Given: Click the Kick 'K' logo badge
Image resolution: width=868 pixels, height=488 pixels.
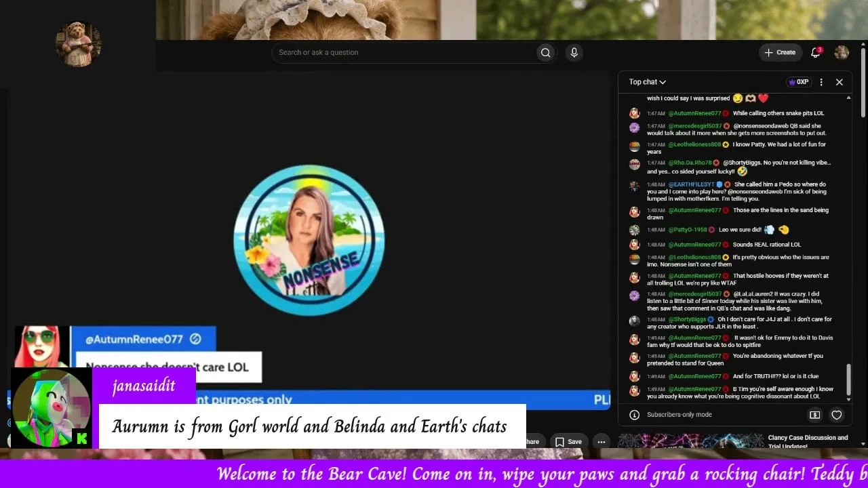Looking at the screenshot, I should point(81,439).
